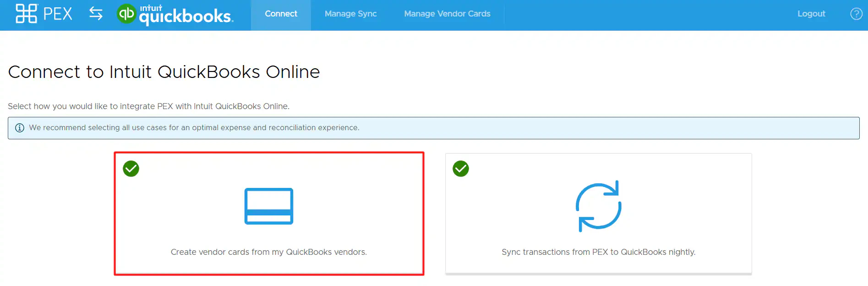Click the Intuit QuickBooks logo

175,14
